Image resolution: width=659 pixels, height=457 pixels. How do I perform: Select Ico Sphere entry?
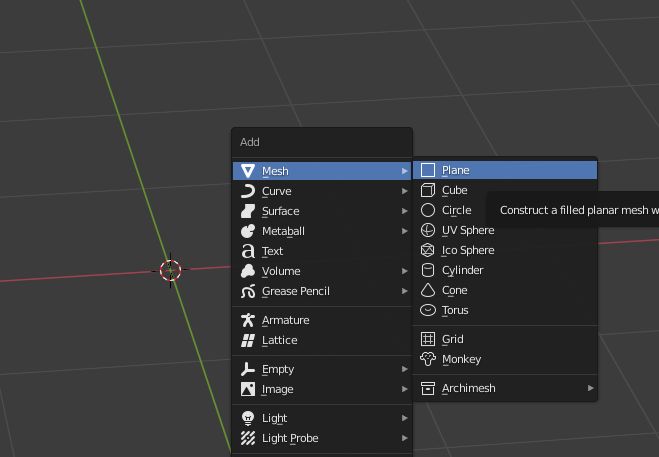click(x=505, y=250)
